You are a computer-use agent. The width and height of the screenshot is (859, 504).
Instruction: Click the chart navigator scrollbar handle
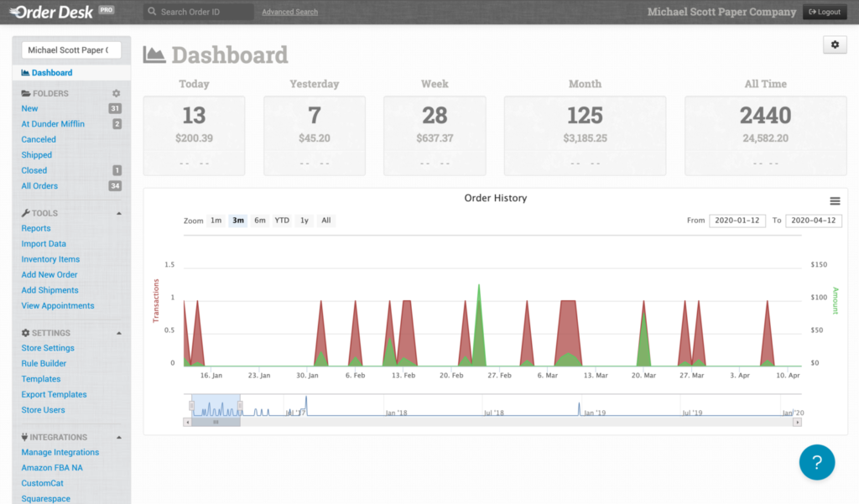tap(216, 423)
